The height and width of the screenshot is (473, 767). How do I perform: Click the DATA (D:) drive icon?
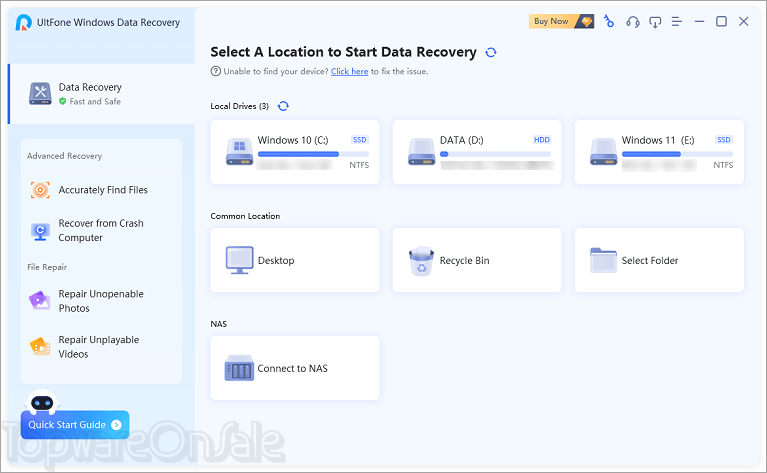coord(421,152)
